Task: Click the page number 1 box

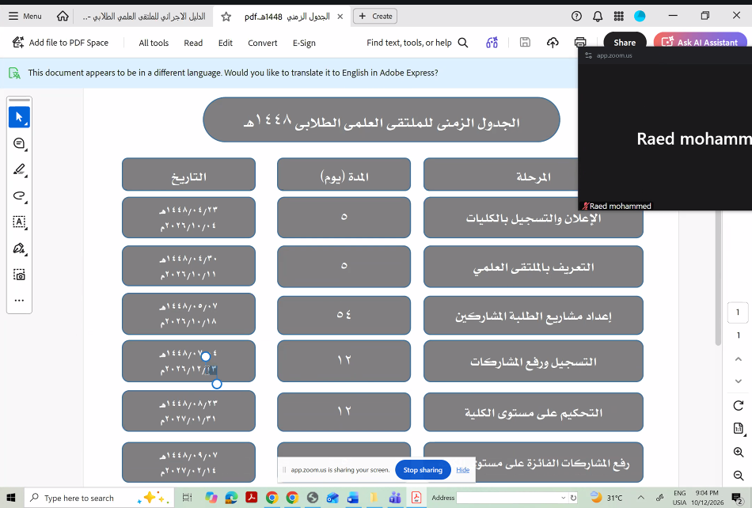Action: coord(738,312)
